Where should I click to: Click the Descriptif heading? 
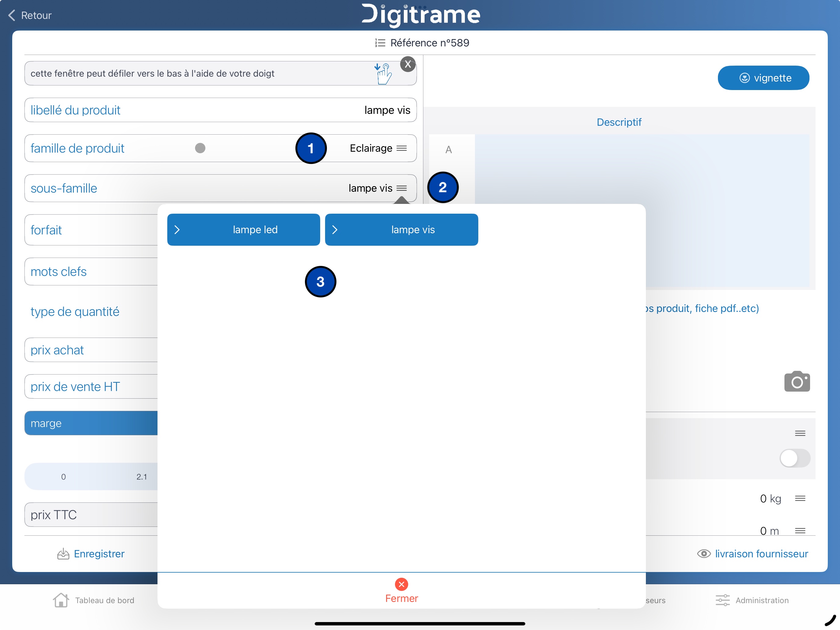pyautogui.click(x=619, y=122)
